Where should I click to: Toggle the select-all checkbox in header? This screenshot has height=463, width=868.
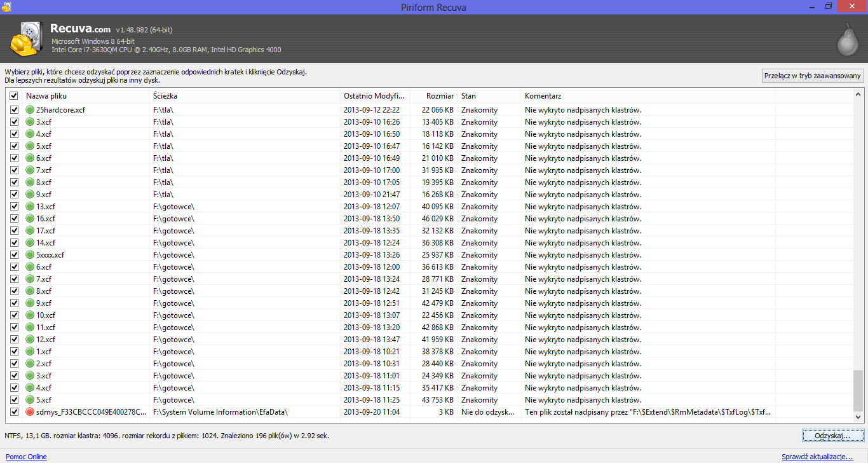14,96
